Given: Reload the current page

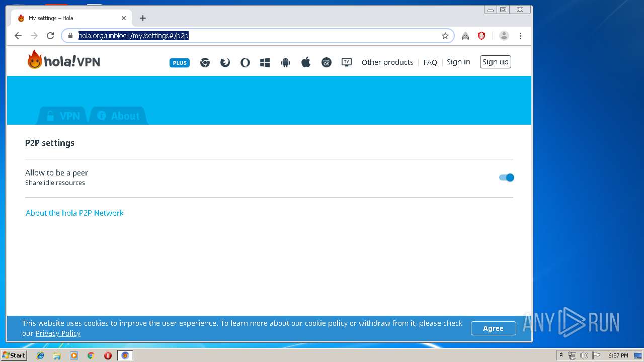Looking at the screenshot, I should 50,36.
